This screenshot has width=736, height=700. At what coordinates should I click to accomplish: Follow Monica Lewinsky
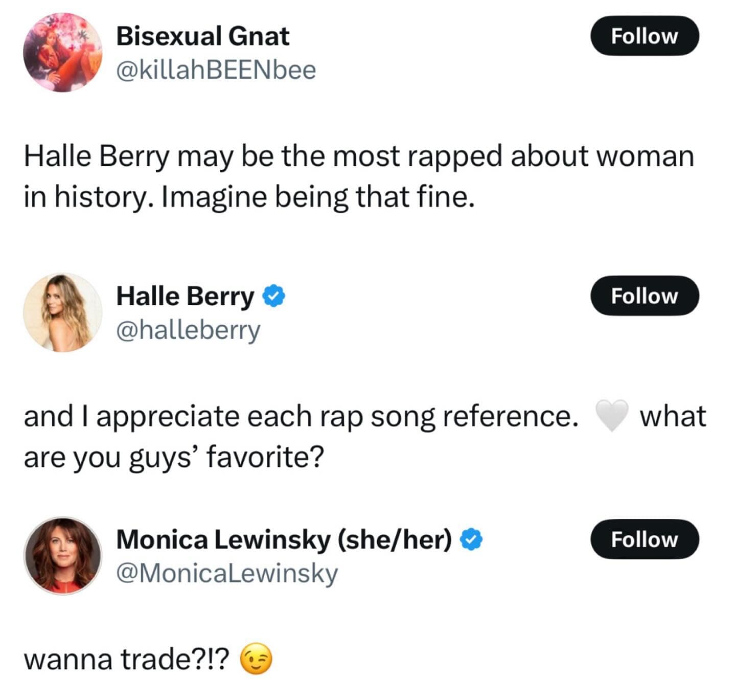(x=645, y=539)
